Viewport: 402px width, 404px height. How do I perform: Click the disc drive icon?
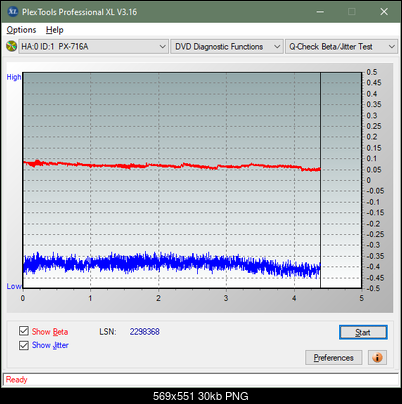[x=11, y=46]
